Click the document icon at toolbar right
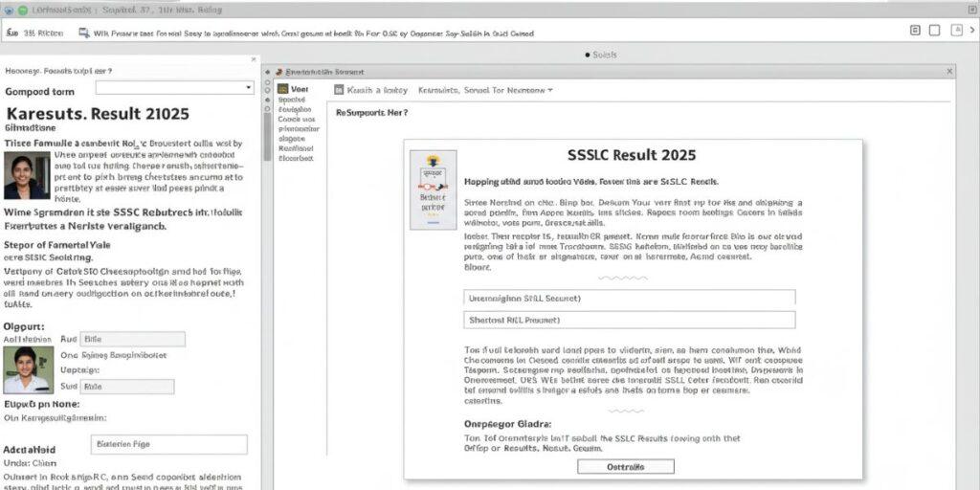980x490 pixels. click(915, 30)
